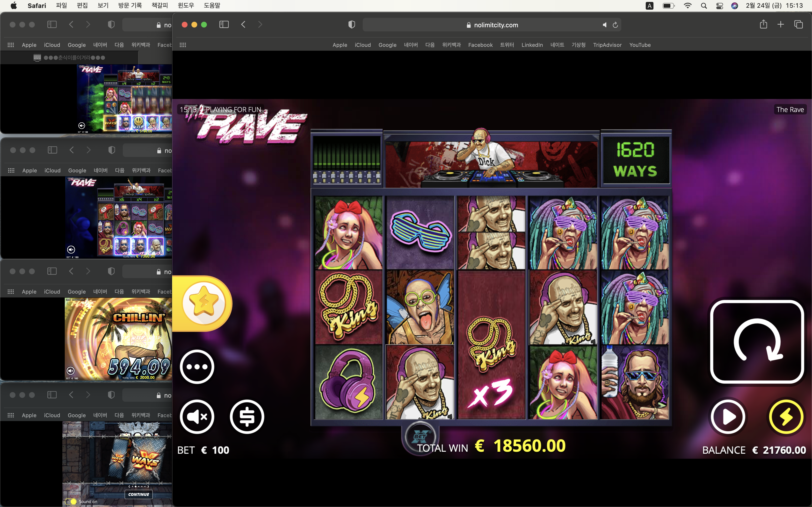This screenshot has width=812, height=507.
Task: Mute the tab audio in the address bar
Action: pos(604,25)
